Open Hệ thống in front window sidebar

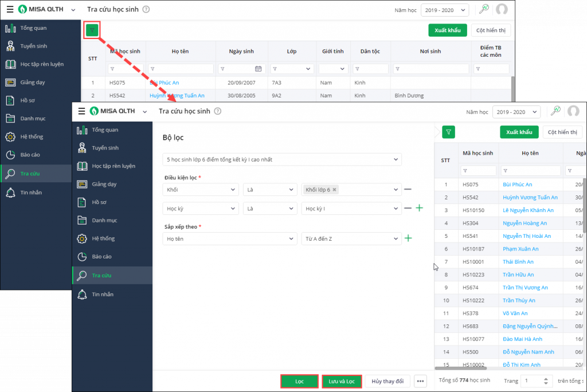(112, 238)
